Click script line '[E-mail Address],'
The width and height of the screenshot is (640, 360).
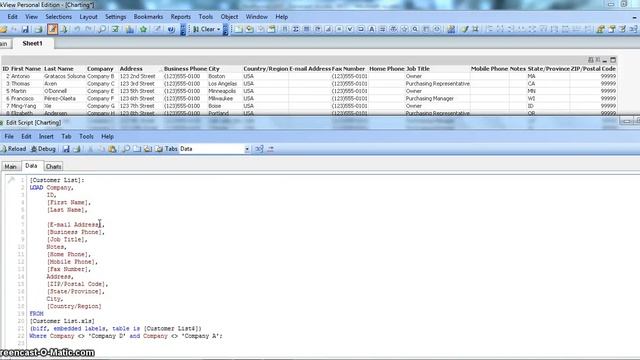pyautogui.click(x=76, y=224)
